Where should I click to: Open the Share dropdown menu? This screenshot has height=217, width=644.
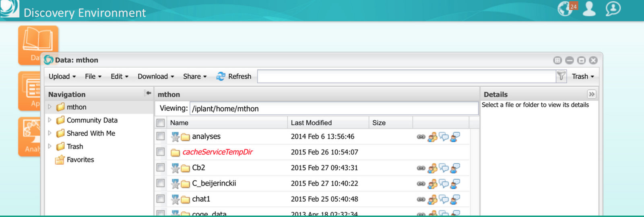click(x=195, y=76)
